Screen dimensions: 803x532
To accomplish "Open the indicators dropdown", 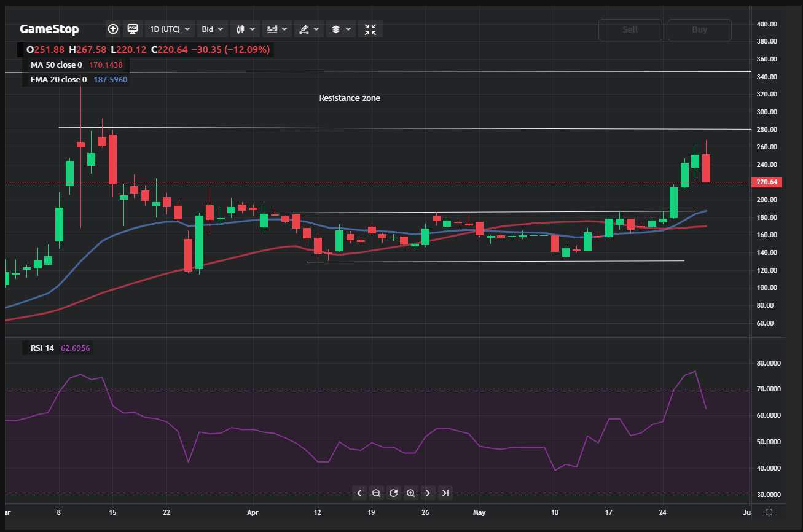I will pyautogui.click(x=277, y=29).
